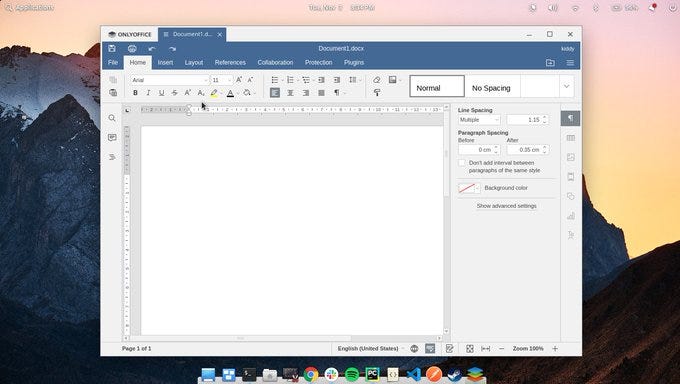Screen dimensions: 680x384
Task: Switch to the Insert tab
Action: (x=165, y=62)
